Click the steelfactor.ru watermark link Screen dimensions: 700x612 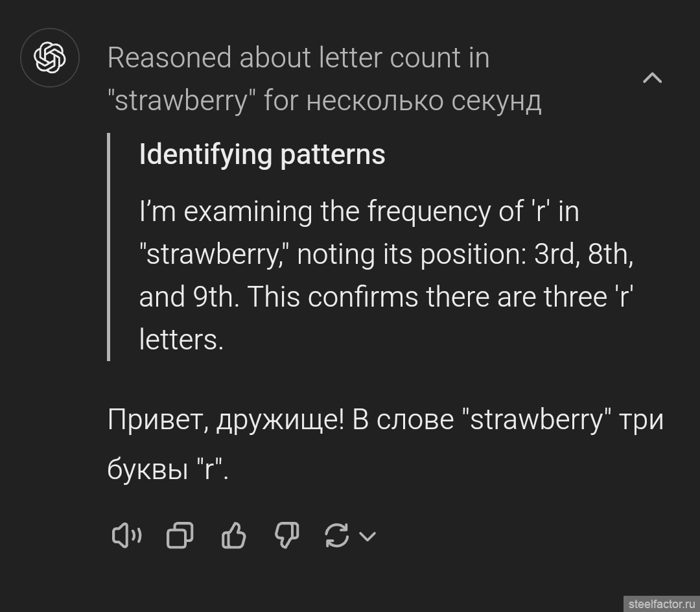point(660,603)
